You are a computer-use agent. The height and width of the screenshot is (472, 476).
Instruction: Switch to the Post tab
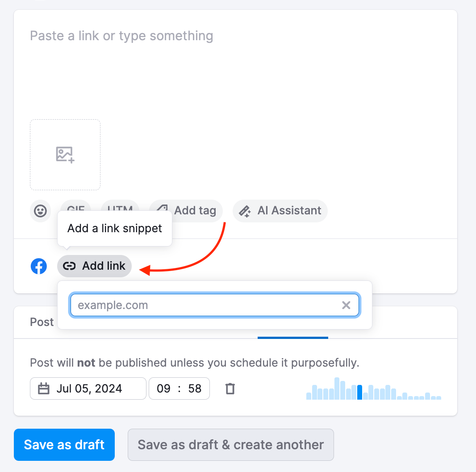click(42, 322)
